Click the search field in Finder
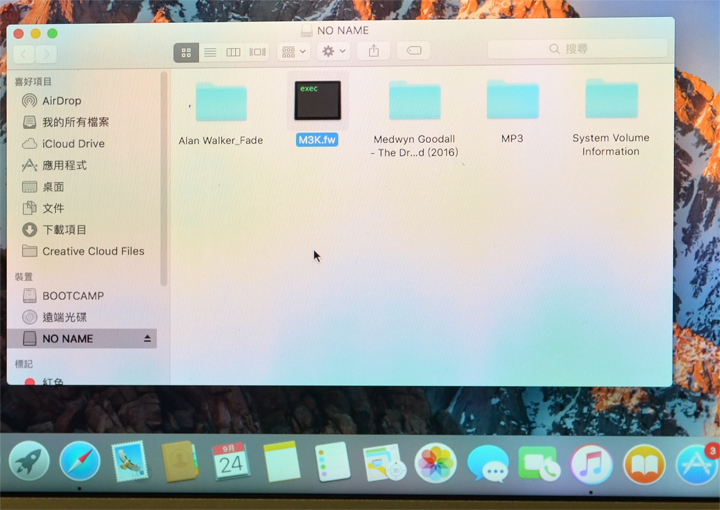 (577, 49)
